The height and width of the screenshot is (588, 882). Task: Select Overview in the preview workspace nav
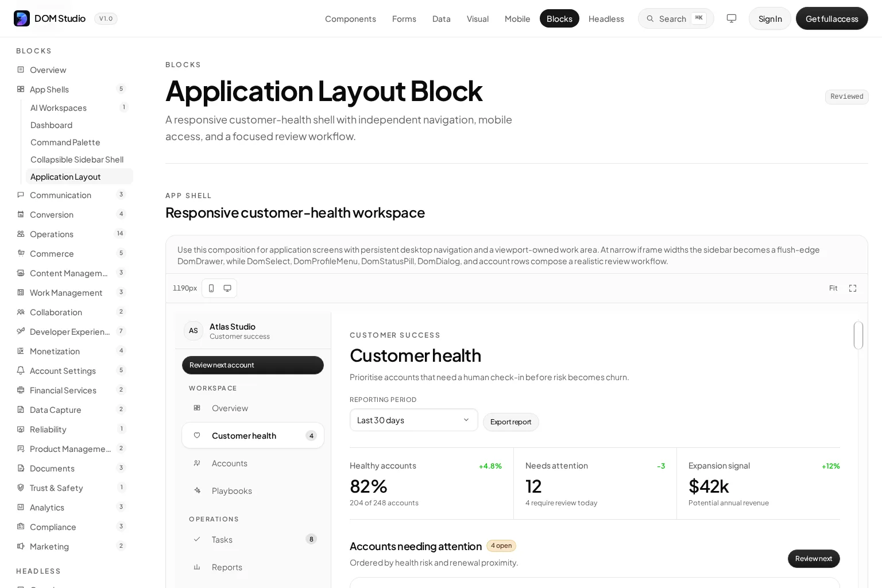253,408
